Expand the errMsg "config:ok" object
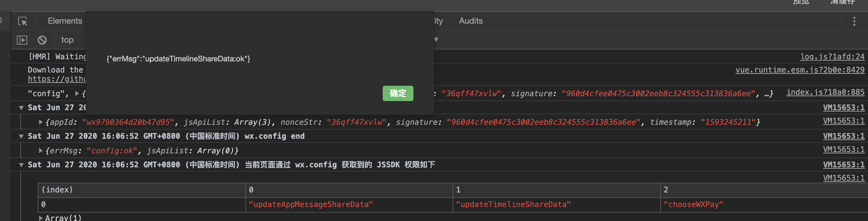Viewport: 868px width, 221px height. (x=41, y=151)
